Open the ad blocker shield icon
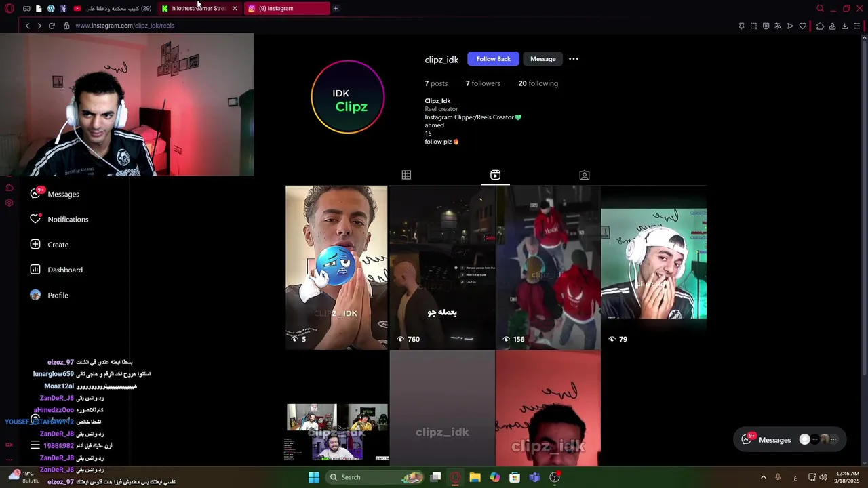The image size is (868, 488). (766, 26)
